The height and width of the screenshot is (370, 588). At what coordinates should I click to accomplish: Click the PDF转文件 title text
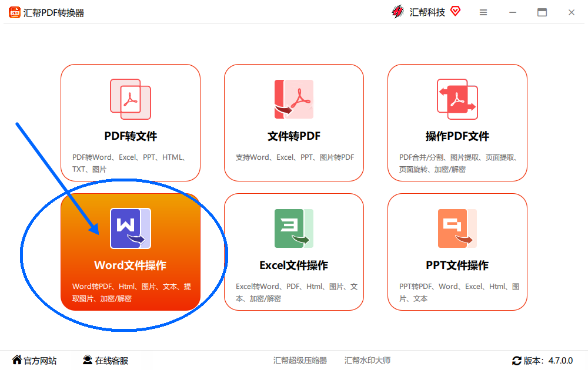coord(131,136)
